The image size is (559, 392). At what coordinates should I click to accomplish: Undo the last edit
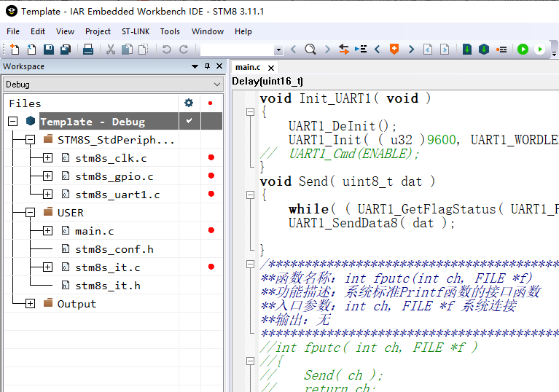pos(166,49)
